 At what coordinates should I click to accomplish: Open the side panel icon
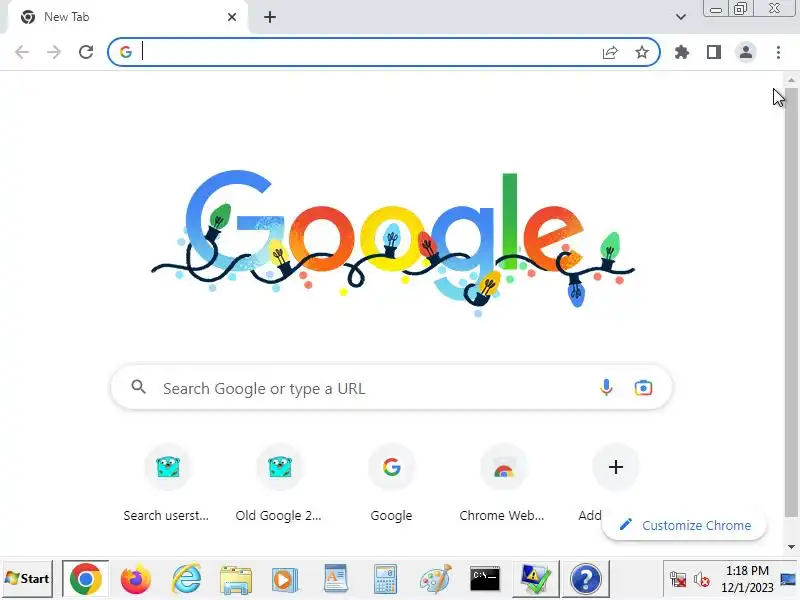(x=714, y=52)
